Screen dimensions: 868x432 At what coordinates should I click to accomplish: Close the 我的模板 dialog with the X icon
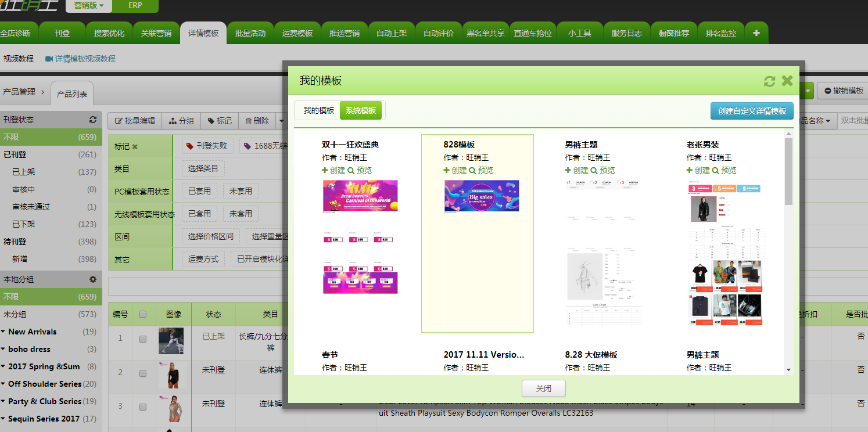(787, 81)
